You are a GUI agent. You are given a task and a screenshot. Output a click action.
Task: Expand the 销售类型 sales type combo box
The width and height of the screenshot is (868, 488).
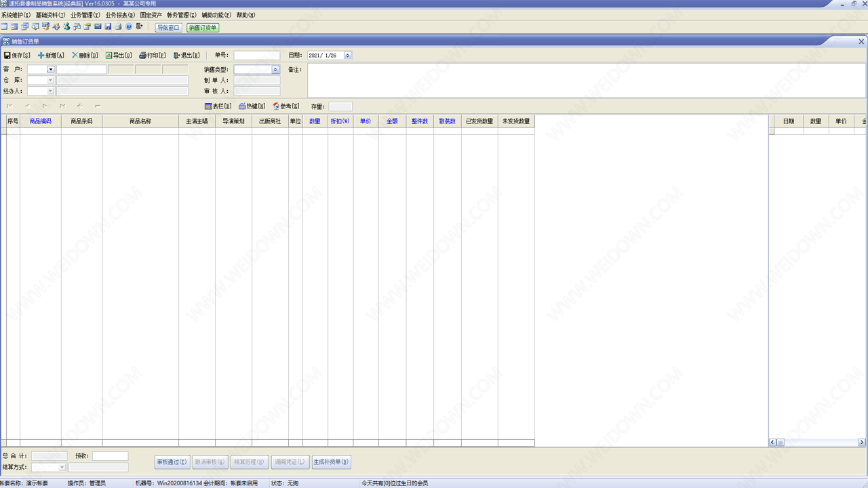(275, 69)
